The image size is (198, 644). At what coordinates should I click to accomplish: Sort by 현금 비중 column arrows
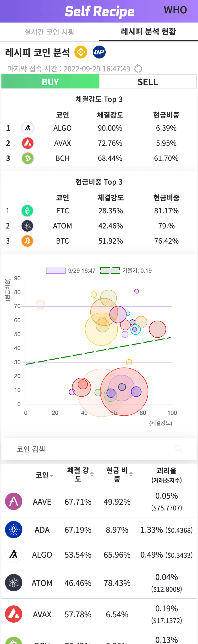click(x=131, y=474)
